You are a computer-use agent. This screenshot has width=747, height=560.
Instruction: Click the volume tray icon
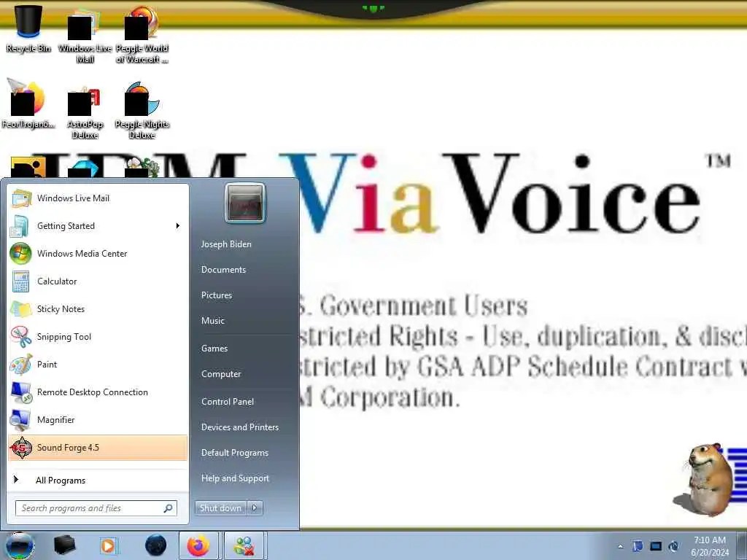point(673,546)
